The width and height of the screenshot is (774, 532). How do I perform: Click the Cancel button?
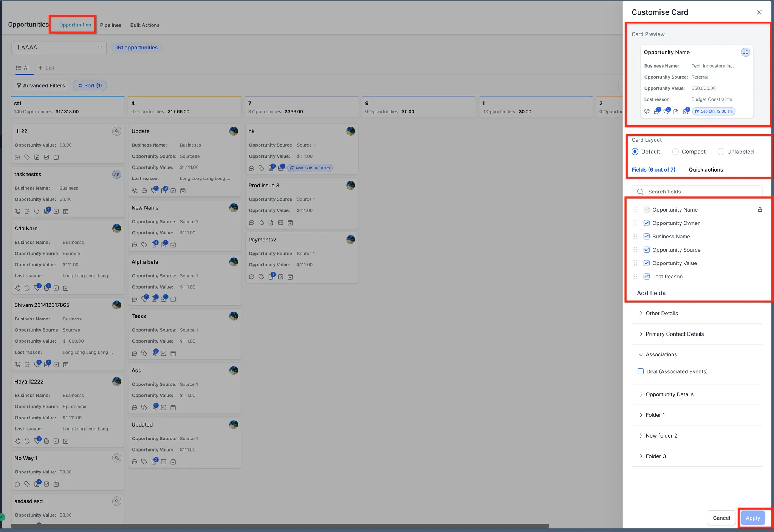click(x=721, y=518)
